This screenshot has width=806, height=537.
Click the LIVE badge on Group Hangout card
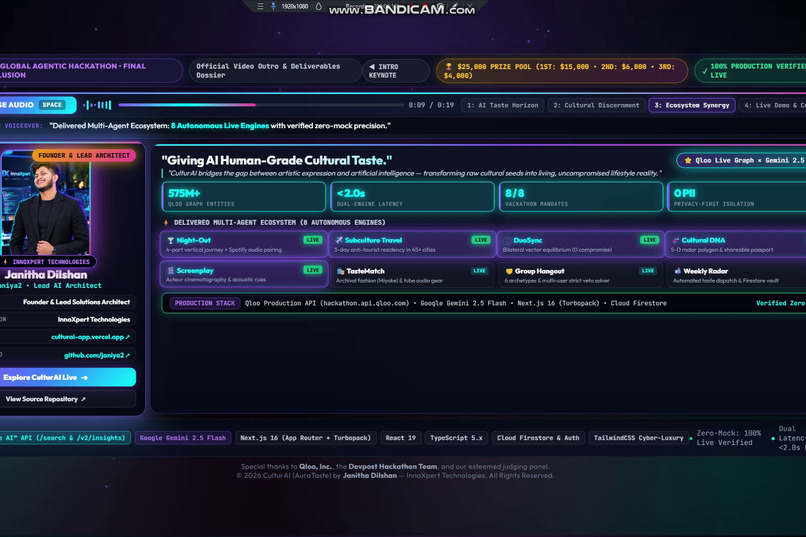point(648,271)
